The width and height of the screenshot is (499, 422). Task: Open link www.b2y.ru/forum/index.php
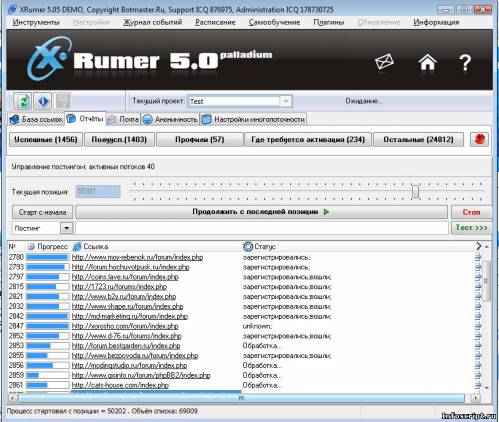(x=124, y=297)
